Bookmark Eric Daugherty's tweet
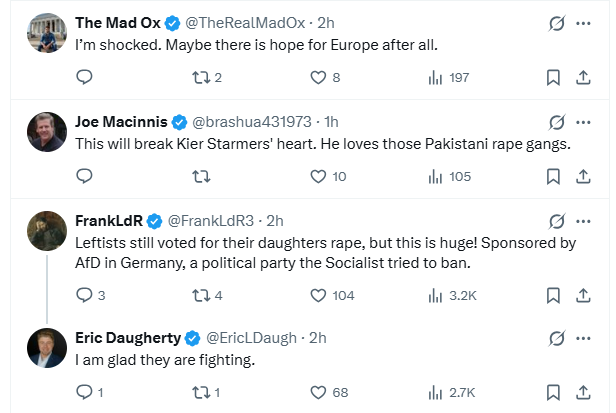Screen dimensions: 616x413 tap(553, 393)
